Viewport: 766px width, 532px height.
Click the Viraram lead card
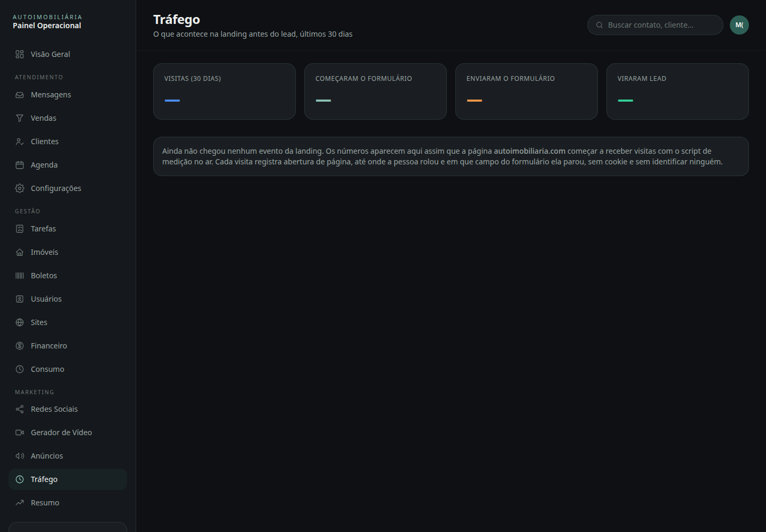678,92
